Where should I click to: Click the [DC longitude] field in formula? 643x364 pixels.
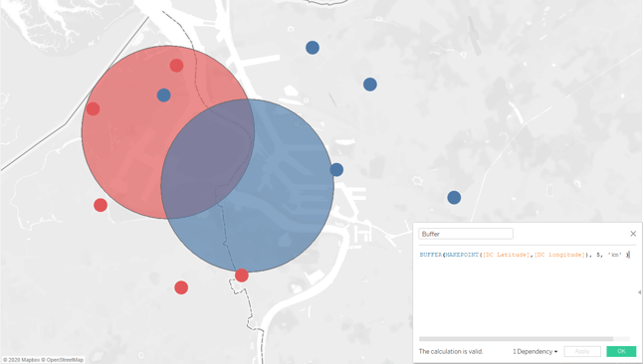[559, 255]
